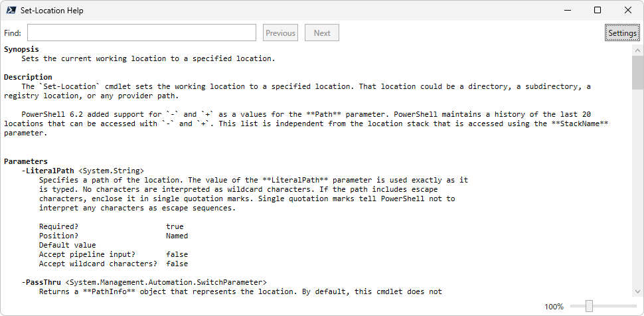The height and width of the screenshot is (316, 644).
Task: Open the Settings panel
Action: 622,33
